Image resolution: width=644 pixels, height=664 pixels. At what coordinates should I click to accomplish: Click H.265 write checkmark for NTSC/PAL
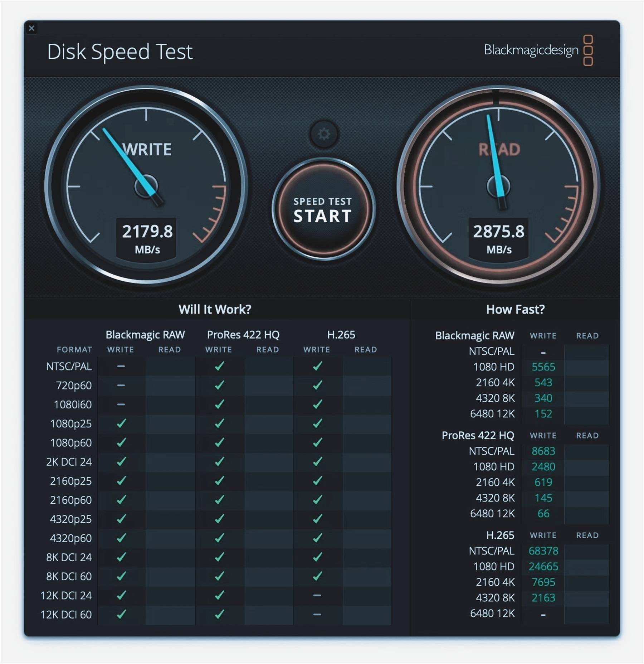click(317, 366)
